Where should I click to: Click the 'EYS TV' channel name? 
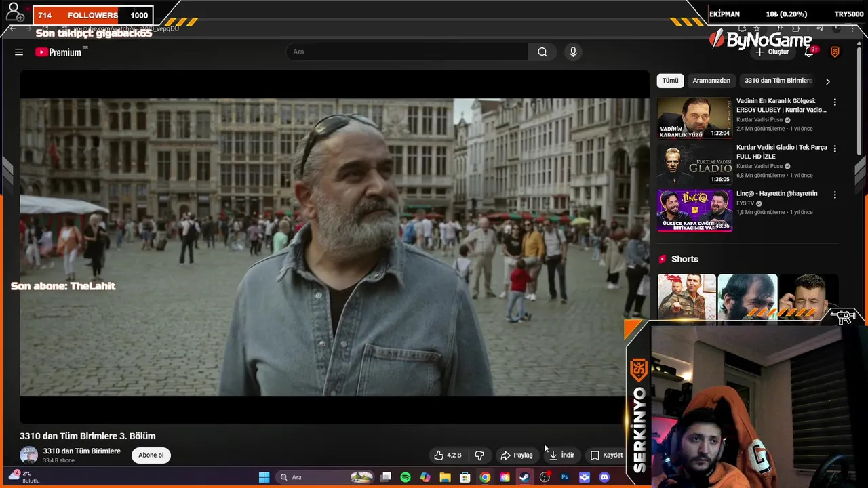(745, 203)
